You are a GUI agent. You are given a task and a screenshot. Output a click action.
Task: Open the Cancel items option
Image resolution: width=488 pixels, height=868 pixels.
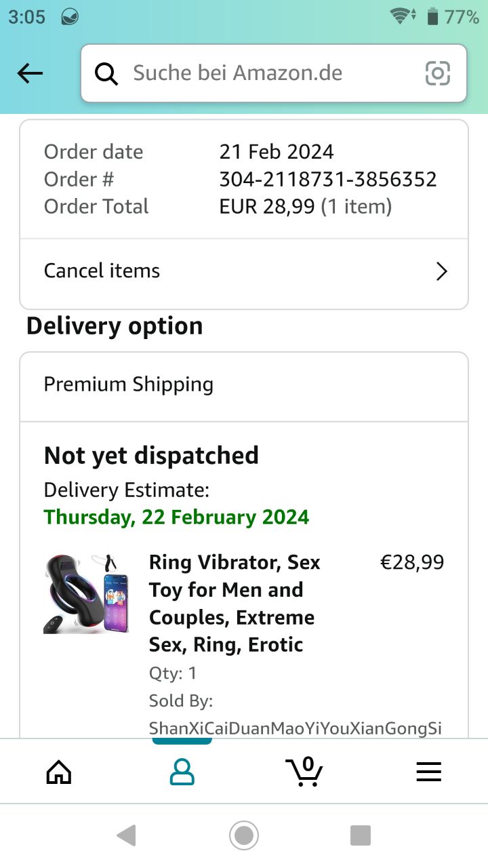102,271
